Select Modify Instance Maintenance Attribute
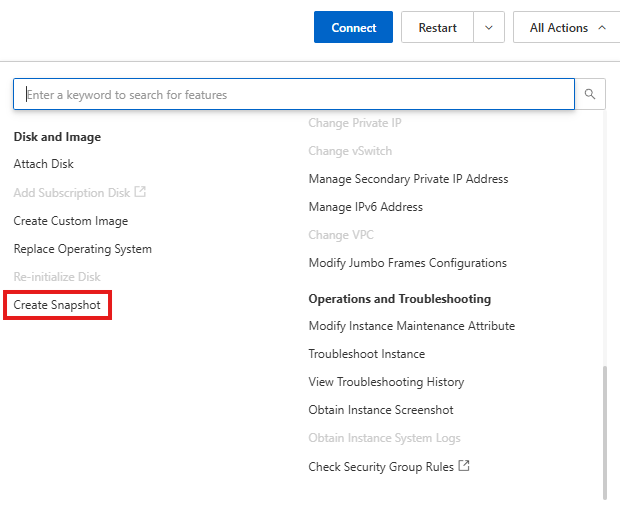The image size is (620, 511). (411, 326)
